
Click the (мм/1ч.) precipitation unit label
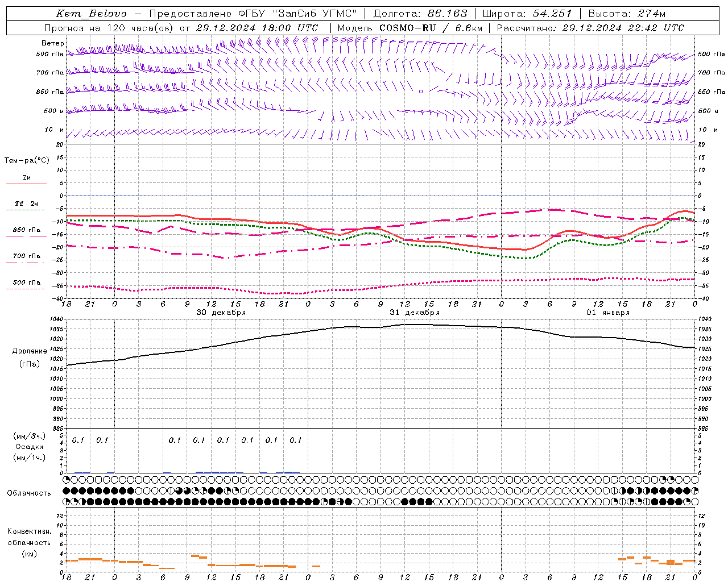tap(30, 458)
